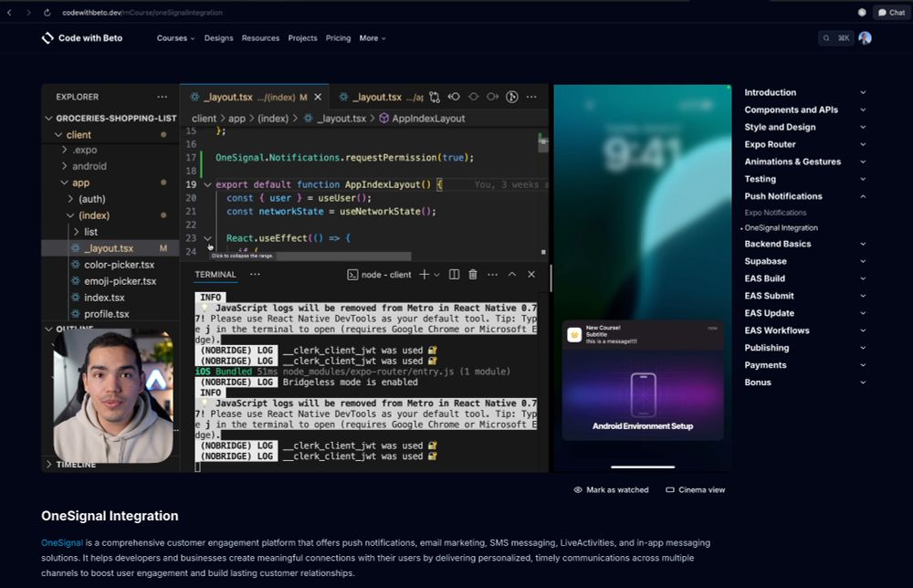Maximize the terminal panel with the up chevron

(x=512, y=274)
